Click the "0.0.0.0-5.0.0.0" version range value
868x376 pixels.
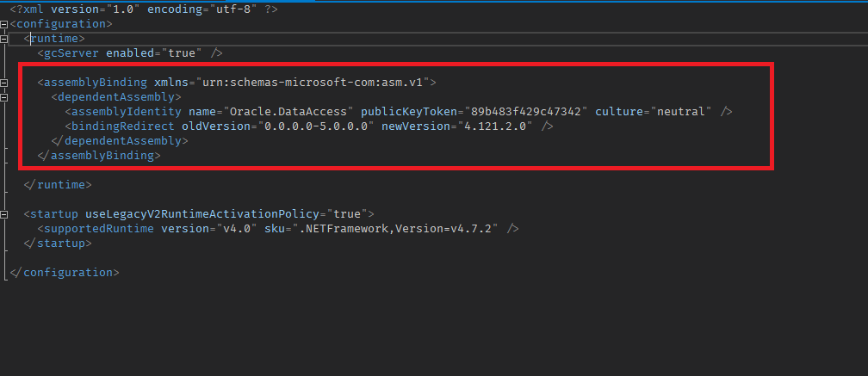tap(315, 126)
